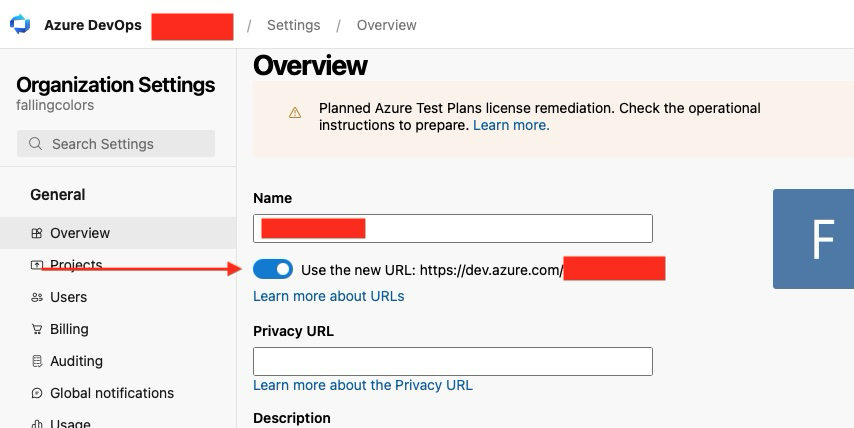This screenshot has height=428, width=854.
Task: Toggle the Use the new URL switch
Action: tap(273, 269)
